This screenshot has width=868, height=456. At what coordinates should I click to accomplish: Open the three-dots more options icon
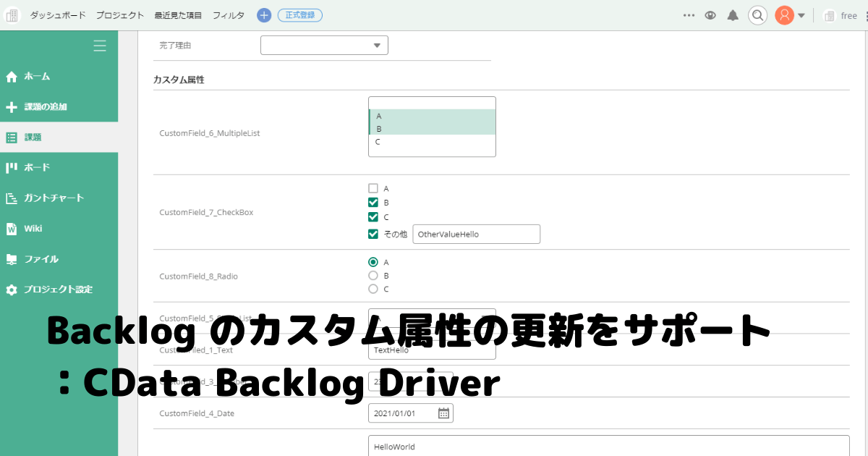tap(689, 15)
